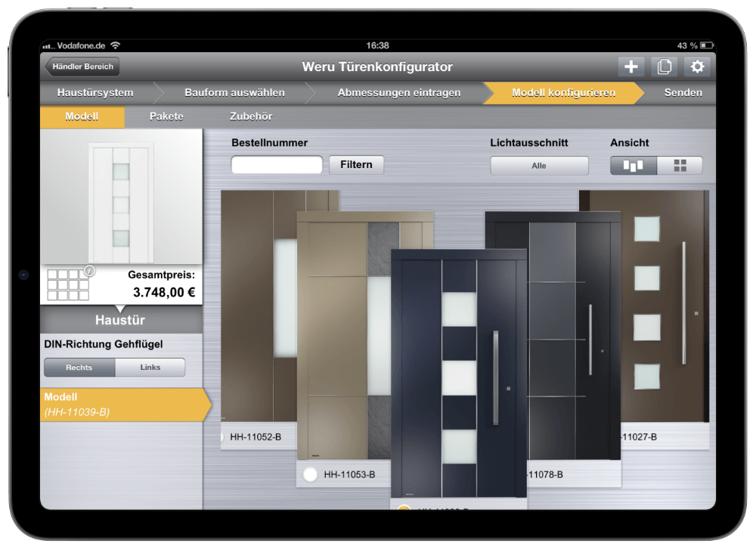
Task: Select the HH-11053-B radio button
Action: (310, 475)
